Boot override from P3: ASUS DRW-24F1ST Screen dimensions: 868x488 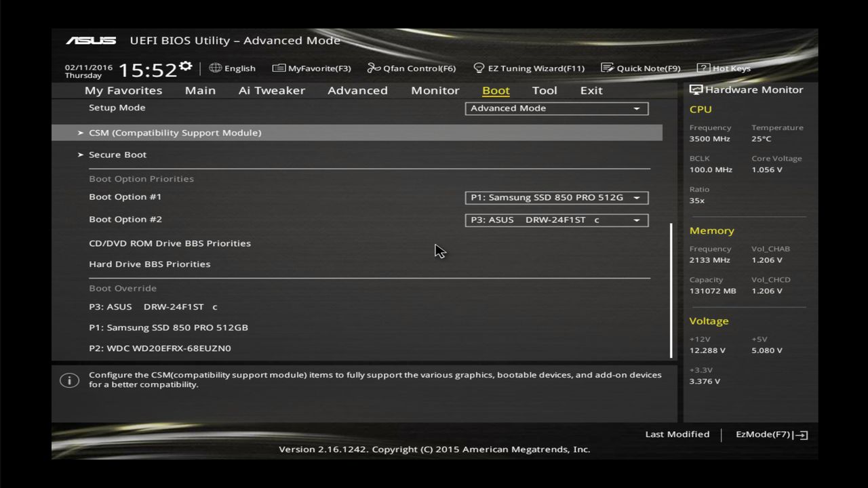click(153, 307)
